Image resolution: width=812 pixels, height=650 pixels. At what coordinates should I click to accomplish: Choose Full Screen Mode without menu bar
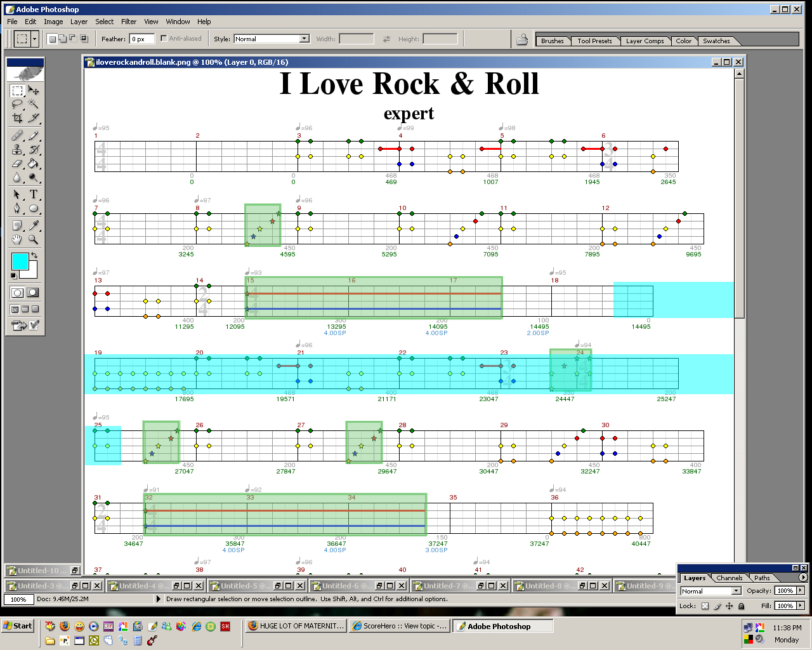point(36,309)
